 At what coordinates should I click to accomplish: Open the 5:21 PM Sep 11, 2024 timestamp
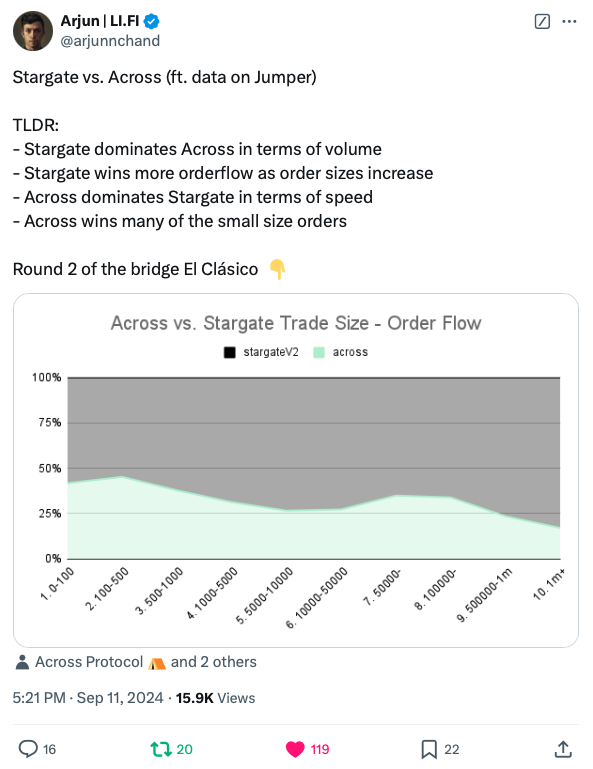point(88,698)
